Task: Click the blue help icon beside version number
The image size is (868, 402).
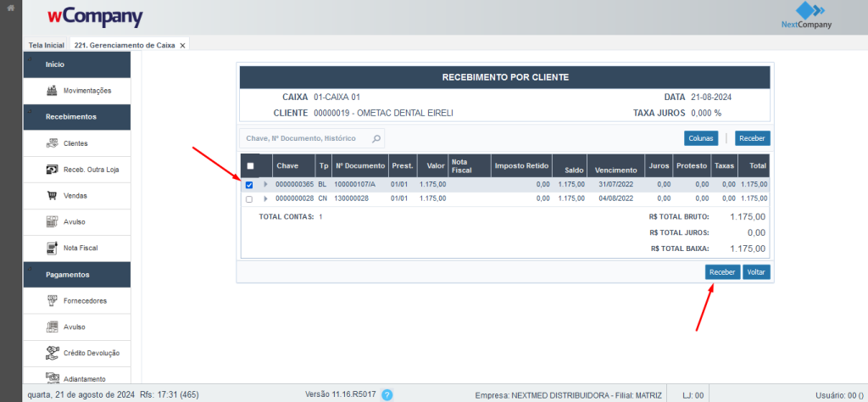Action: point(387,394)
